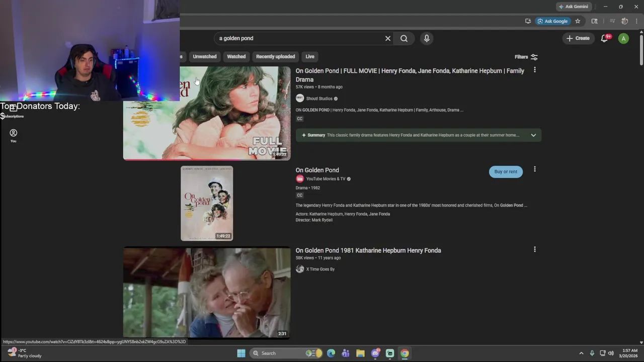644x362 pixels.
Task: Open the Chrome three-dot menu
Action: [x=636, y=21]
